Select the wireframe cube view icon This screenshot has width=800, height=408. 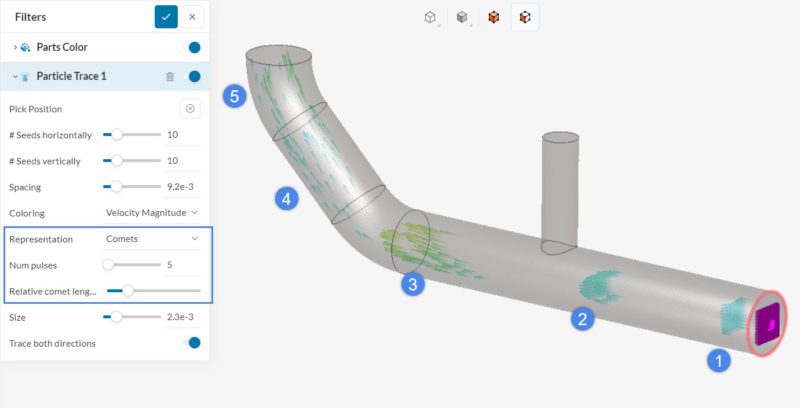pyautogui.click(x=430, y=17)
